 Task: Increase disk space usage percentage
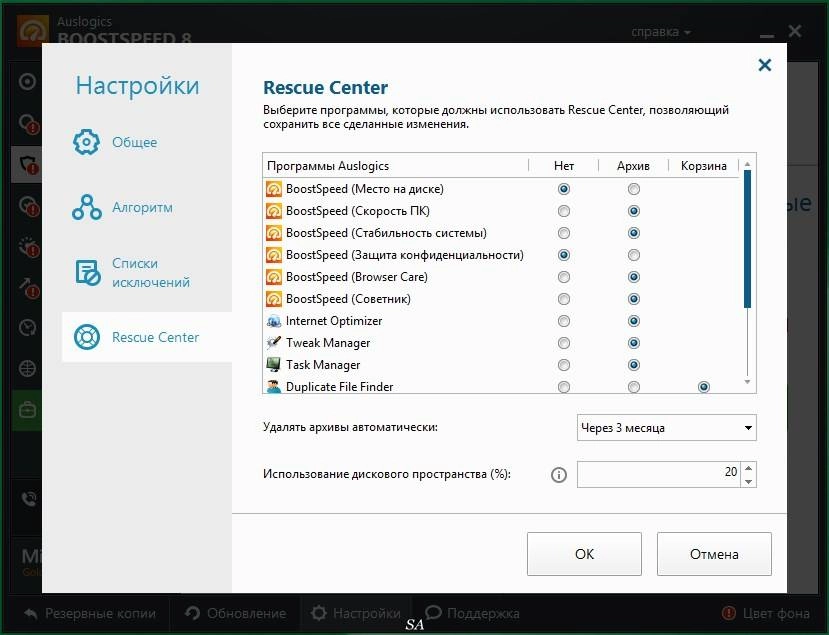pyautogui.click(x=748, y=468)
